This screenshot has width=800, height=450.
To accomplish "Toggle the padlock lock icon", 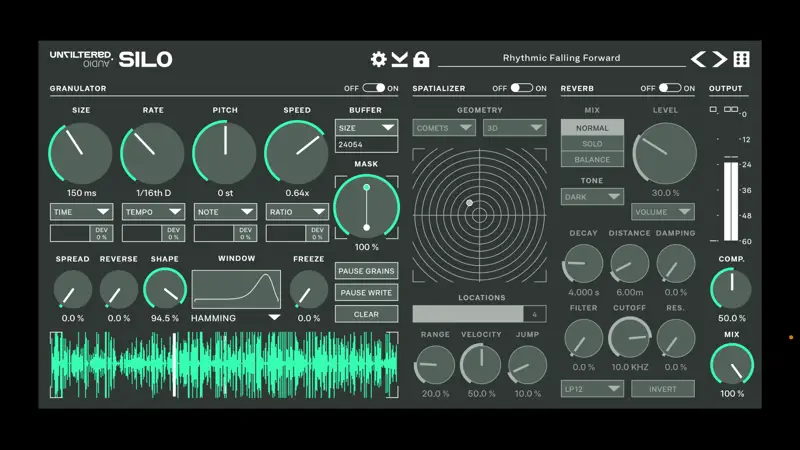I will (x=421, y=59).
